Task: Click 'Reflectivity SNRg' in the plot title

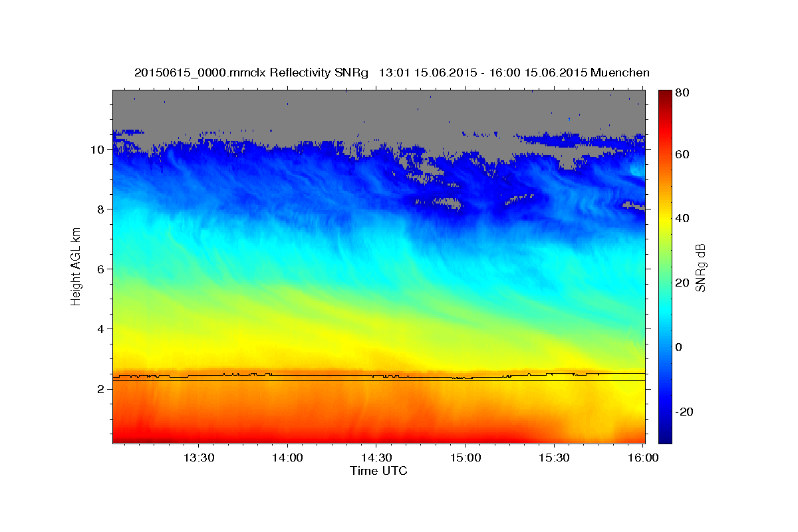Action: [318, 73]
